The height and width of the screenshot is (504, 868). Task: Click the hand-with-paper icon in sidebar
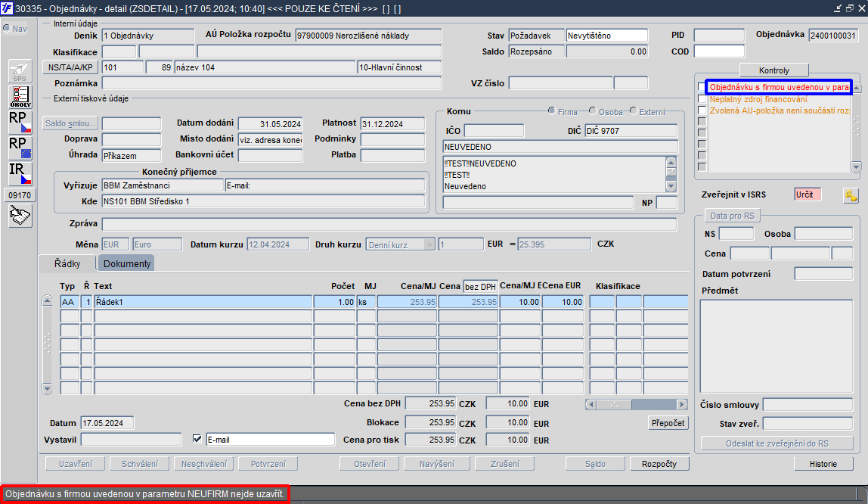click(20, 216)
